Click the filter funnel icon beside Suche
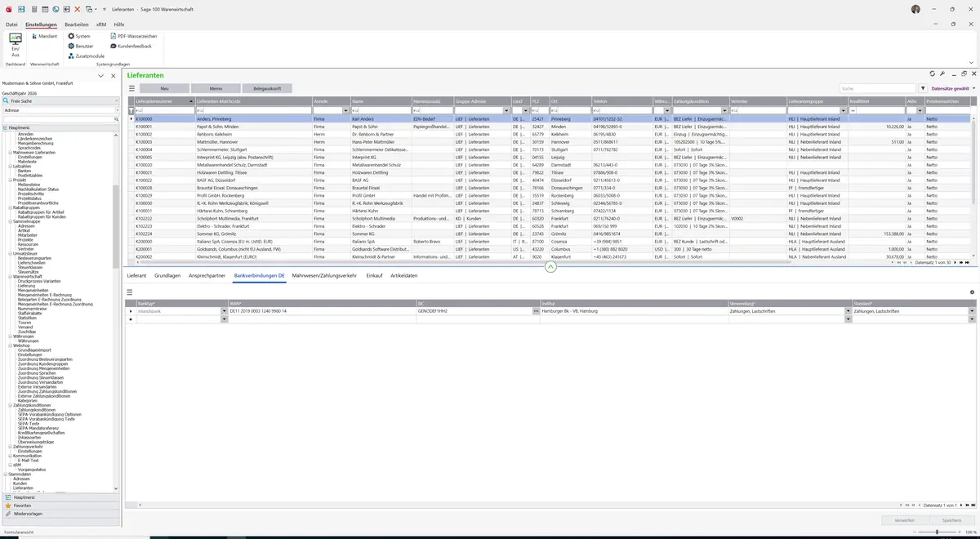This screenshot has width=980, height=539. pyautogui.click(x=923, y=88)
